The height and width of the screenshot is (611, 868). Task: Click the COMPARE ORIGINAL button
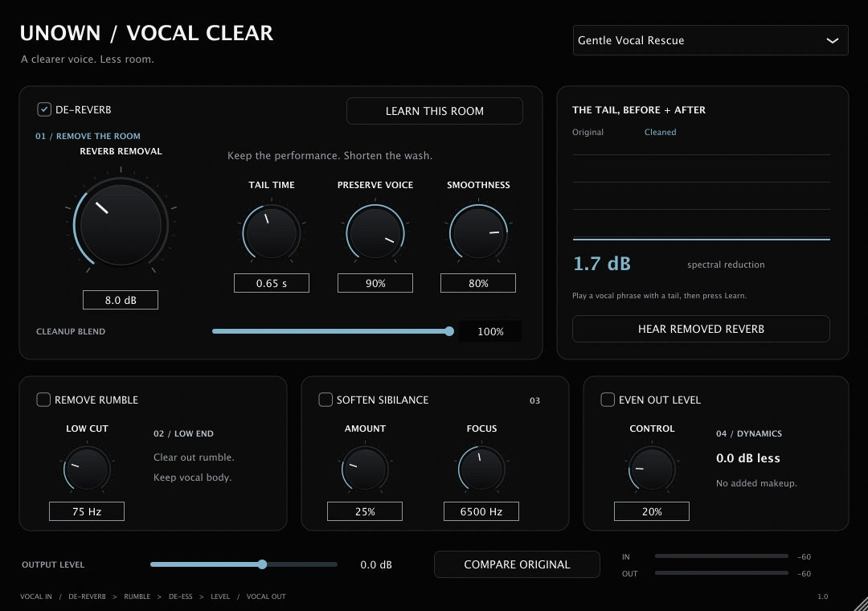click(517, 564)
